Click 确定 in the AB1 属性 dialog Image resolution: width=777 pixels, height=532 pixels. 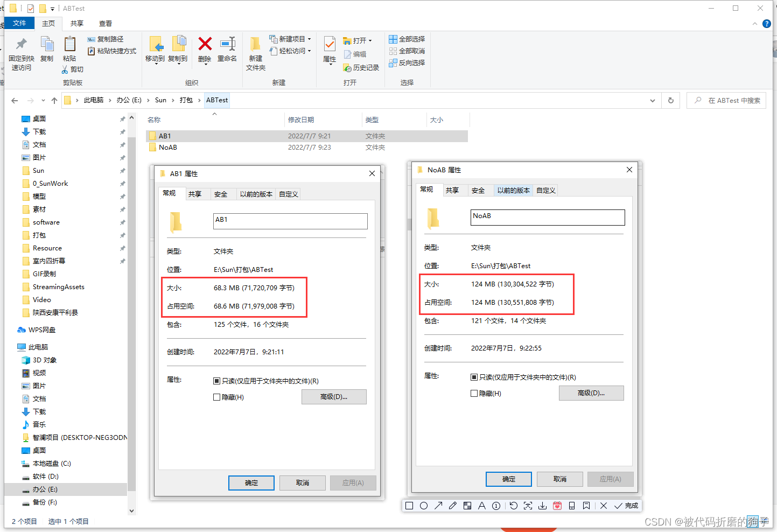[251, 483]
